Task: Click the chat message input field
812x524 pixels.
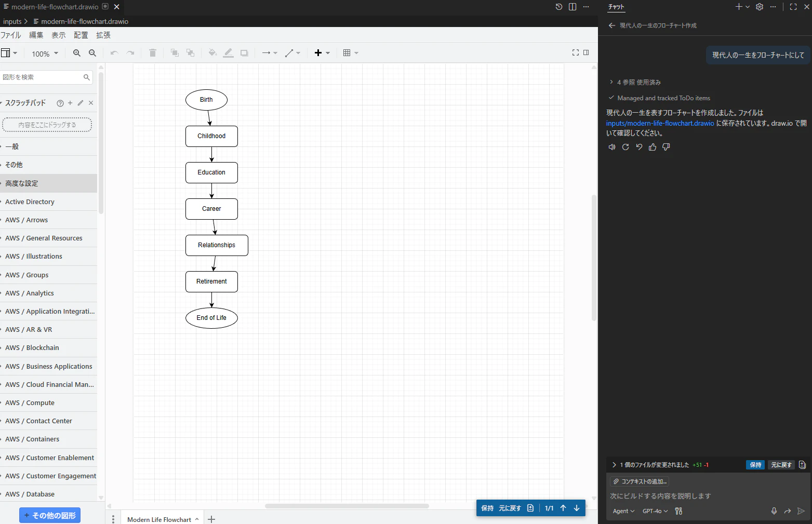Action: 707,496
